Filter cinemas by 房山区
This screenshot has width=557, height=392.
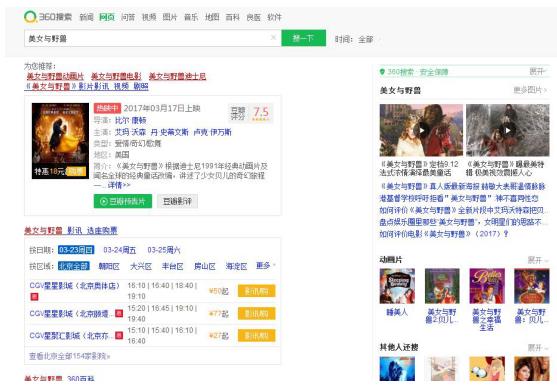pos(205,266)
